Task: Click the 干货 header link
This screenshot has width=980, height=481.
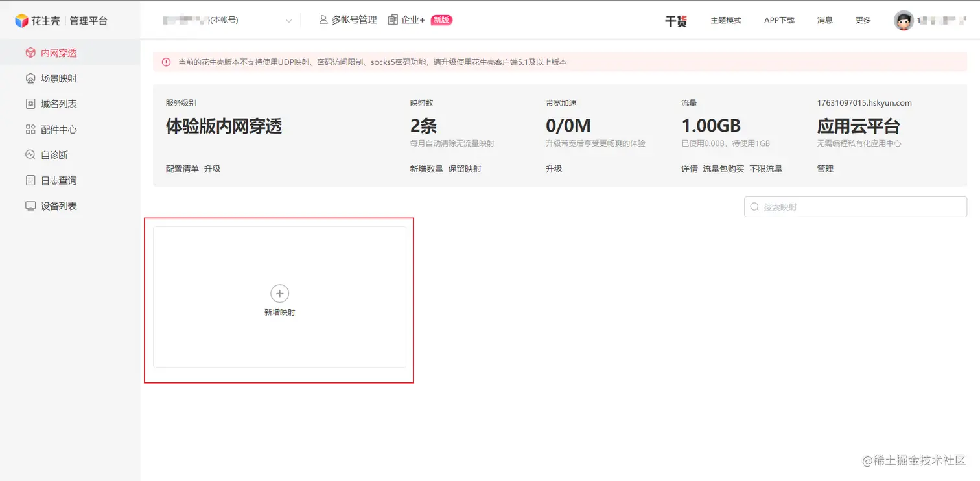Action: point(676,21)
